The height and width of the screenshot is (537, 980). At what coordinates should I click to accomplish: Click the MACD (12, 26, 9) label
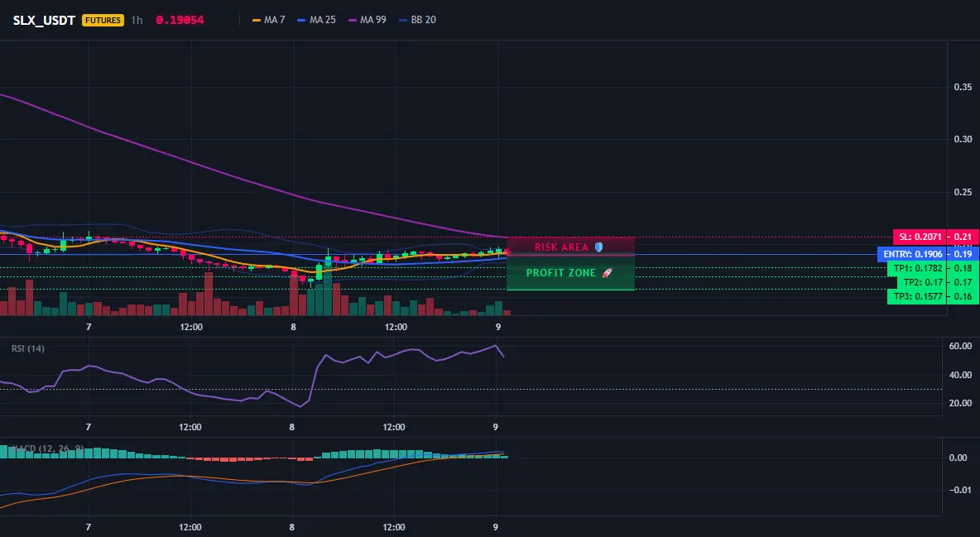tap(48, 448)
